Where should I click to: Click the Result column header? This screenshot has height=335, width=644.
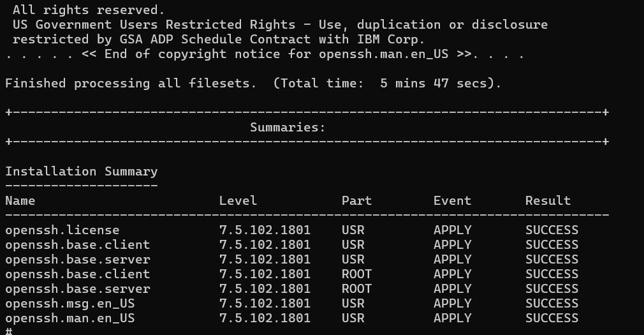548,201
